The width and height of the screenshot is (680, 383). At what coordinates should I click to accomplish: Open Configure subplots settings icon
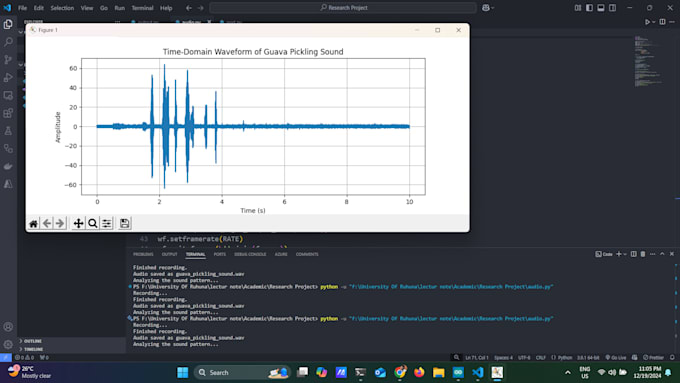coord(106,223)
